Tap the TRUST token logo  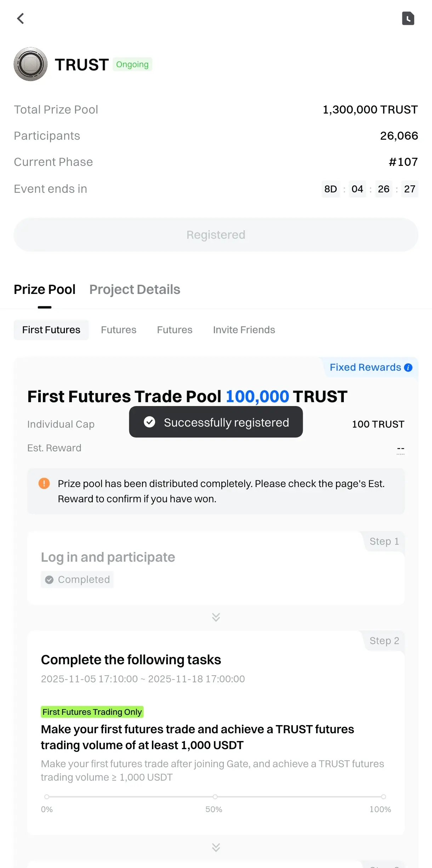(x=30, y=64)
